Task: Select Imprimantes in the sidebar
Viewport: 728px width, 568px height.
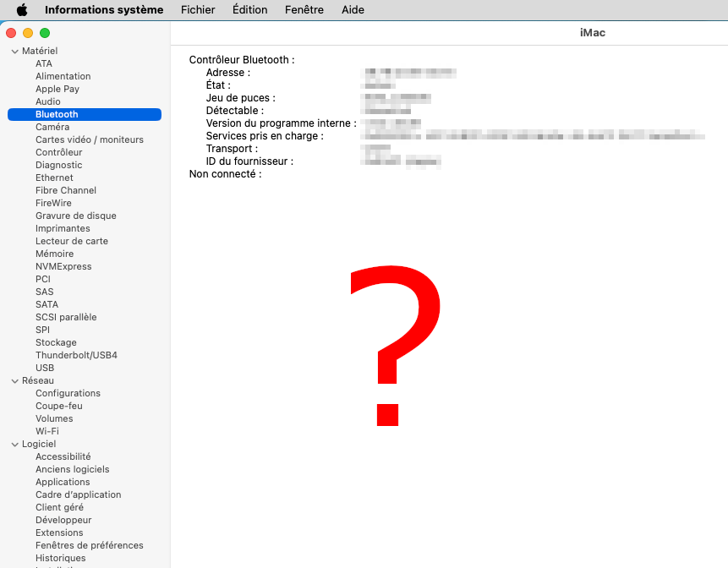Action: pyautogui.click(x=63, y=228)
